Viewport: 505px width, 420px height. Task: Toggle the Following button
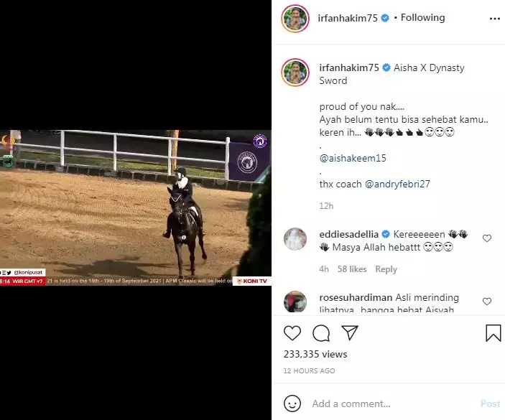point(422,18)
